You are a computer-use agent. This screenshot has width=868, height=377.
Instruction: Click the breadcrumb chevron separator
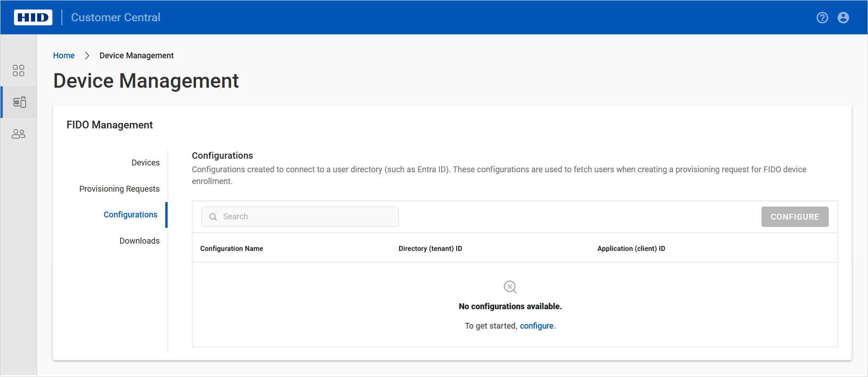[x=87, y=56]
